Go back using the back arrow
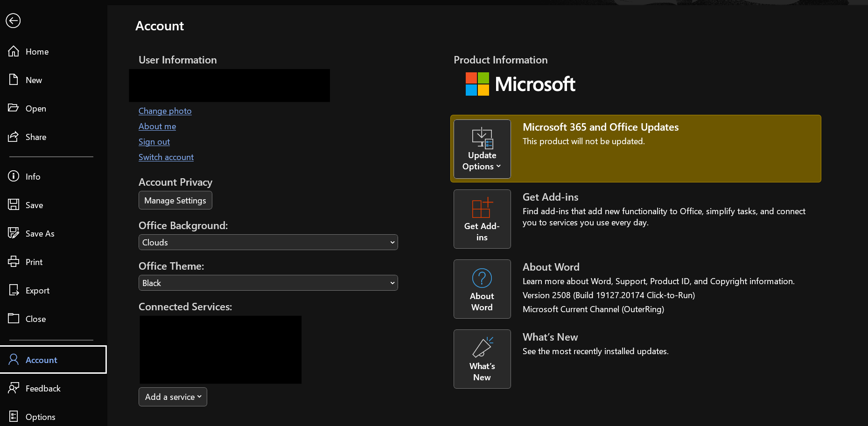Viewport: 868px width, 426px height. pos(13,21)
